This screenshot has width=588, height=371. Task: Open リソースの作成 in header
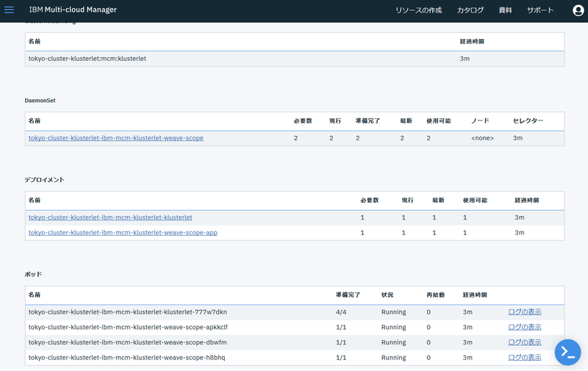click(x=418, y=10)
